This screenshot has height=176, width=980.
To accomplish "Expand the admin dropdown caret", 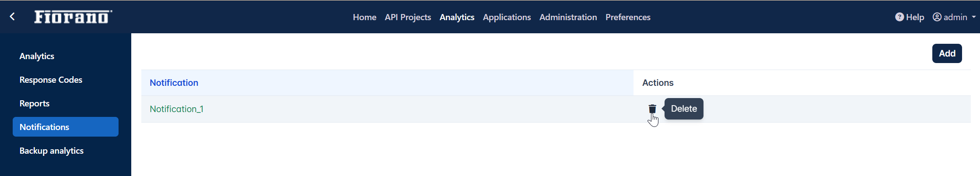I will 974,17.
